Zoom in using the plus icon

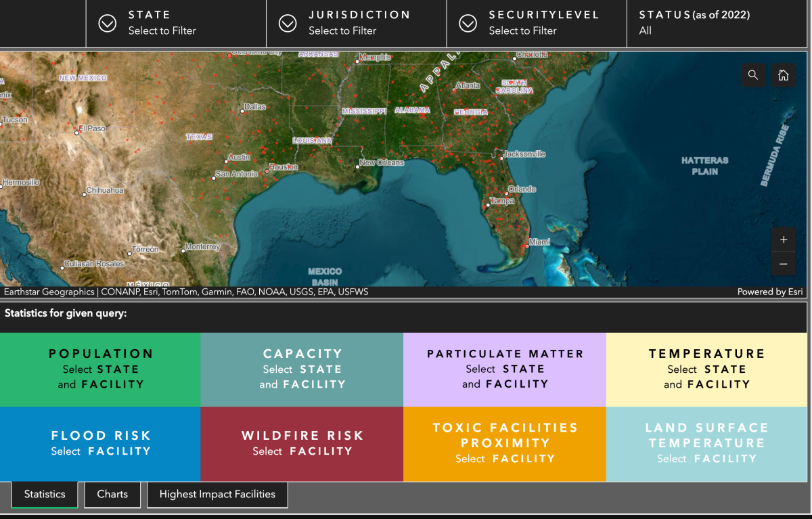[783, 240]
